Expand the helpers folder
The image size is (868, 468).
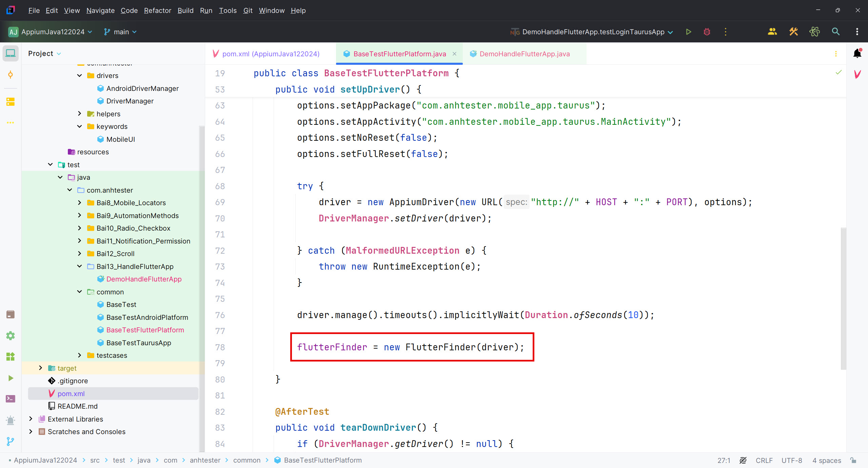coord(79,114)
